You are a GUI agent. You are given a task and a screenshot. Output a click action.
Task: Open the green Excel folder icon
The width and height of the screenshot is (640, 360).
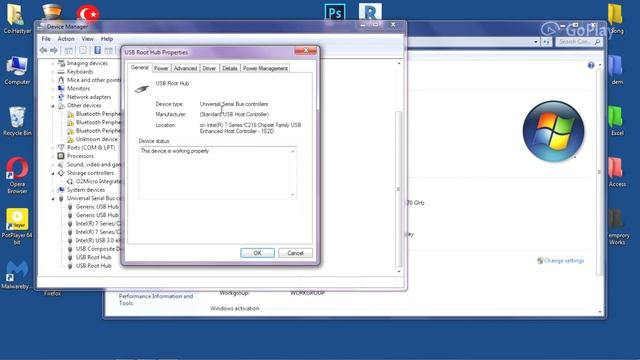[x=616, y=121]
